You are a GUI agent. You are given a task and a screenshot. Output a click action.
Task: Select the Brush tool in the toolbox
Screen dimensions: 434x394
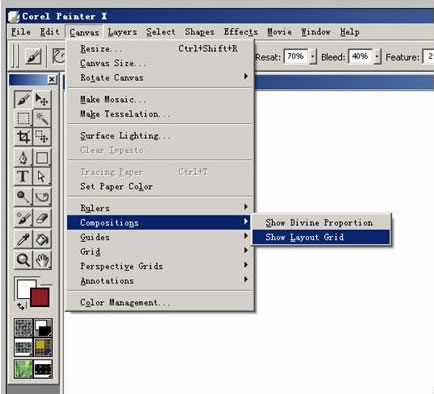click(23, 99)
